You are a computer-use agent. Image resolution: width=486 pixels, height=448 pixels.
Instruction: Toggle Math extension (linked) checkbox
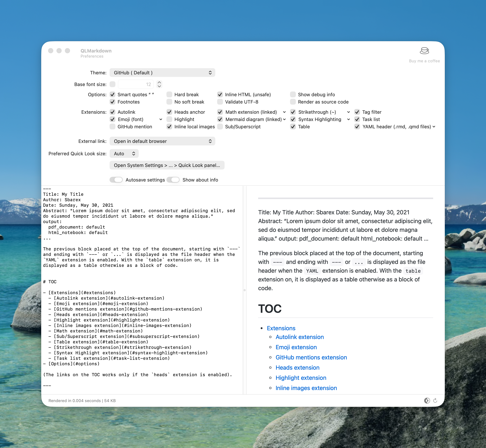pos(220,112)
